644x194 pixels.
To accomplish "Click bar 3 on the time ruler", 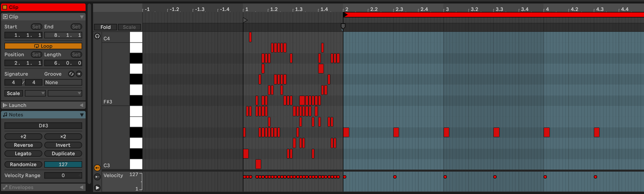I will (447, 9).
